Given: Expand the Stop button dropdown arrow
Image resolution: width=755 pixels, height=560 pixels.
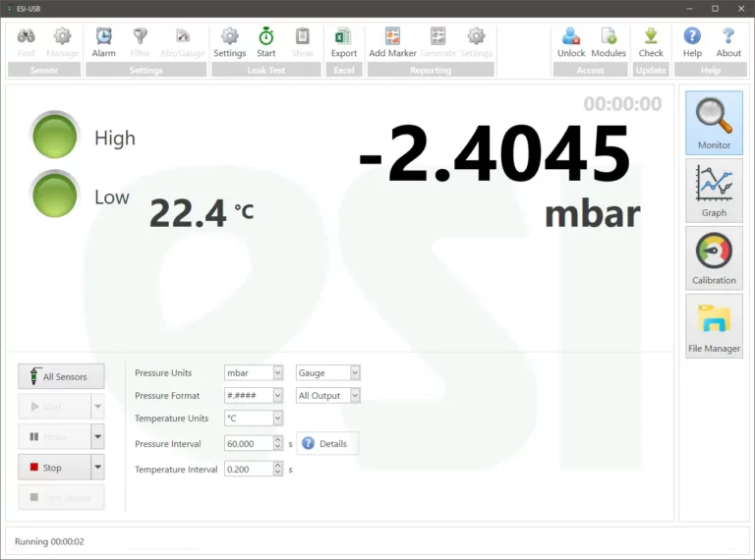Looking at the screenshot, I should coord(97,467).
